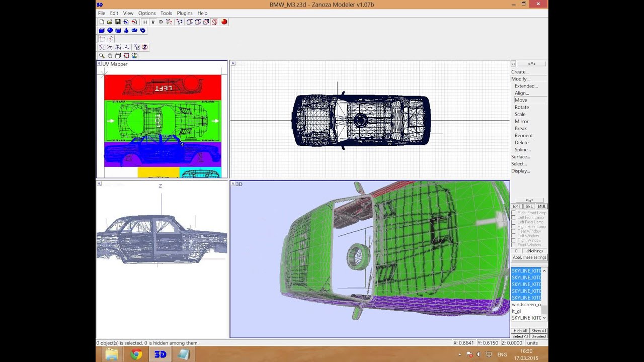
Task: Choose the Move command
Action: tap(521, 100)
